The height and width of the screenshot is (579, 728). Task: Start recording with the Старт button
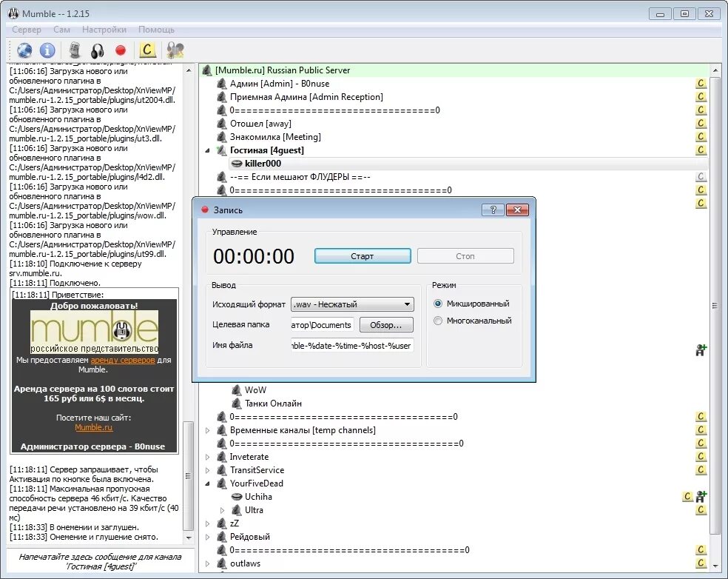(363, 256)
